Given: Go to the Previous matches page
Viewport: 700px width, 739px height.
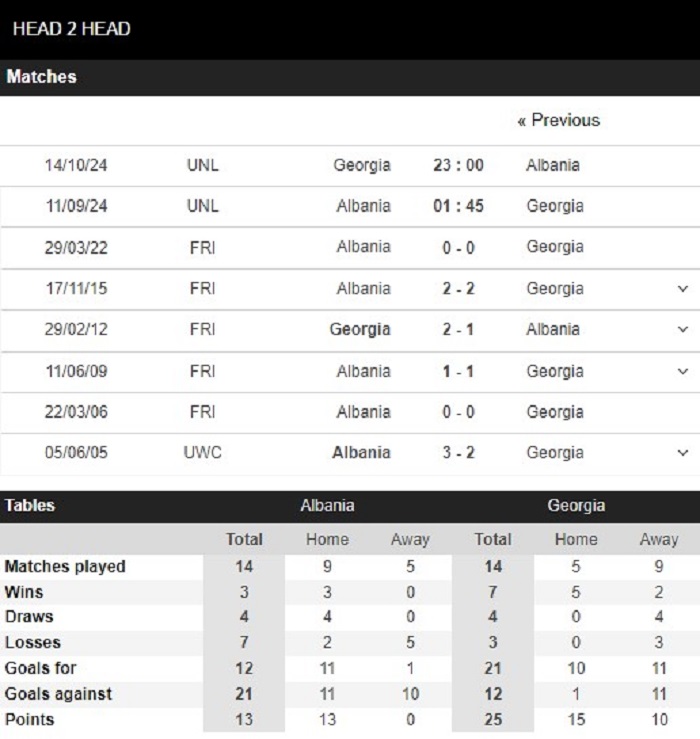Looking at the screenshot, I should tap(559, 120).
